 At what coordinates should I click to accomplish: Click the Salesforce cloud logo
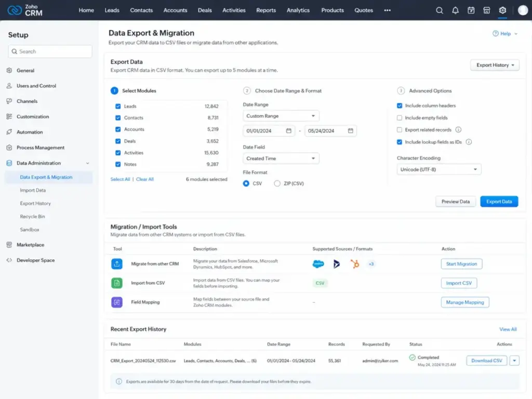318,263
